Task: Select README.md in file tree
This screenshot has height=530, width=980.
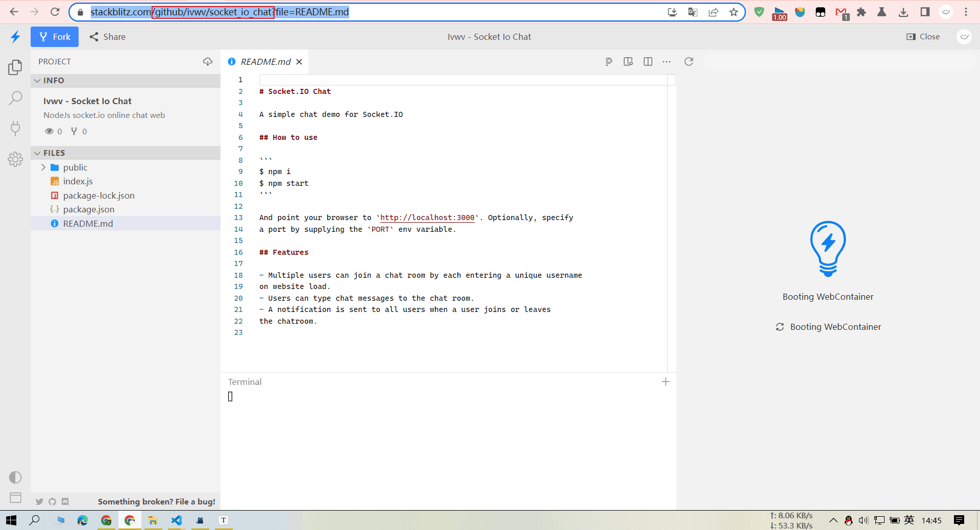Action: [x=126, y=224]
